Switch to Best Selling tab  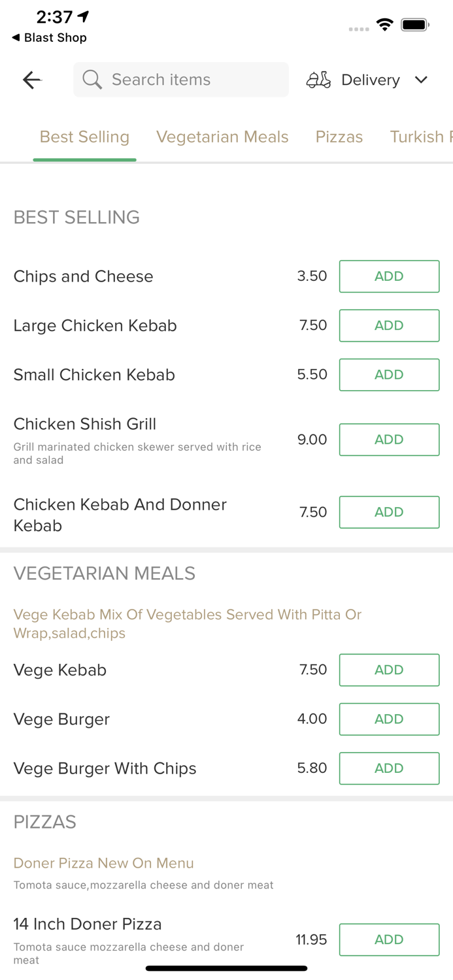(84, 137)
